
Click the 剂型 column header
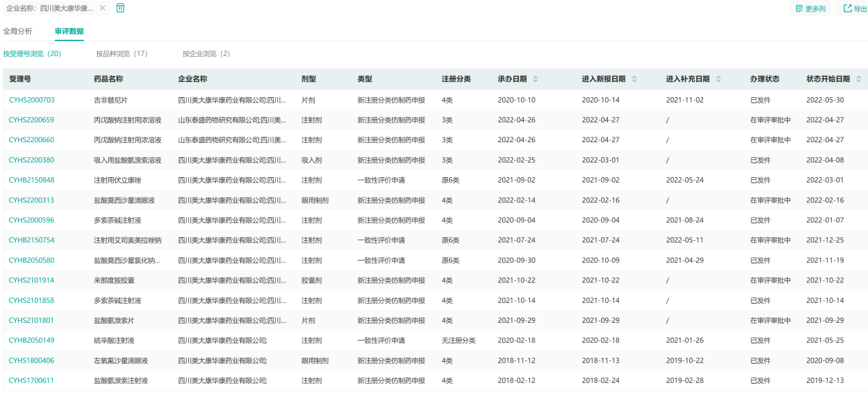click(x=309, y=79)
